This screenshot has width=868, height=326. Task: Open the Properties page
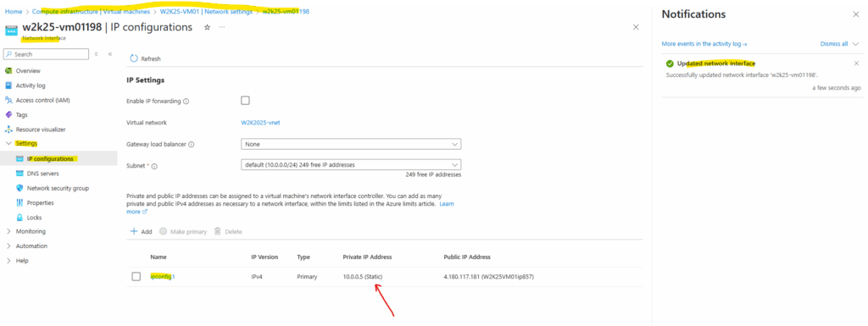pyautogui.click(x=41, y=202)
